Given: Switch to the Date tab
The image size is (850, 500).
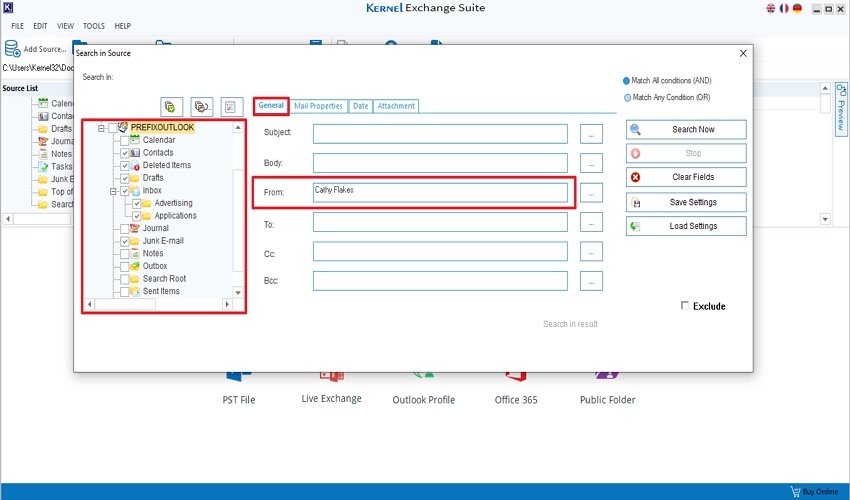Looking at the screenshot, I should (x=360, y=106).
